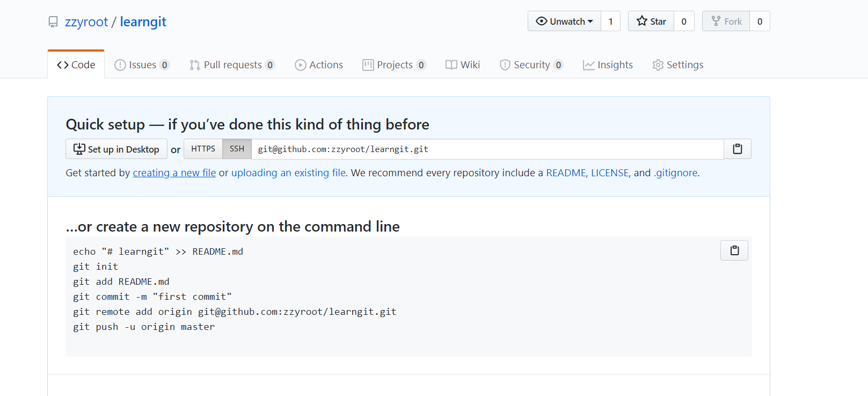View the watchers count of 1
The image size is (868, 396).
tap(611, 21)
